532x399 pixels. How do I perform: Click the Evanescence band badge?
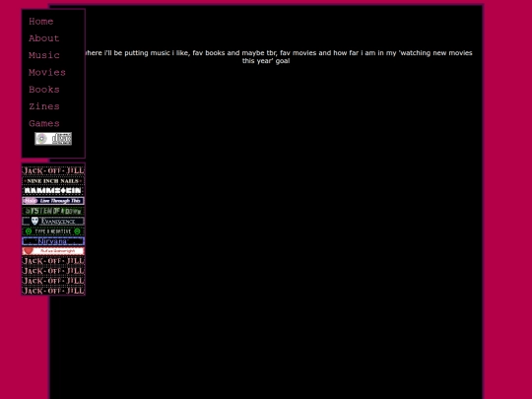pyautogui.click(x=53, y=222)
